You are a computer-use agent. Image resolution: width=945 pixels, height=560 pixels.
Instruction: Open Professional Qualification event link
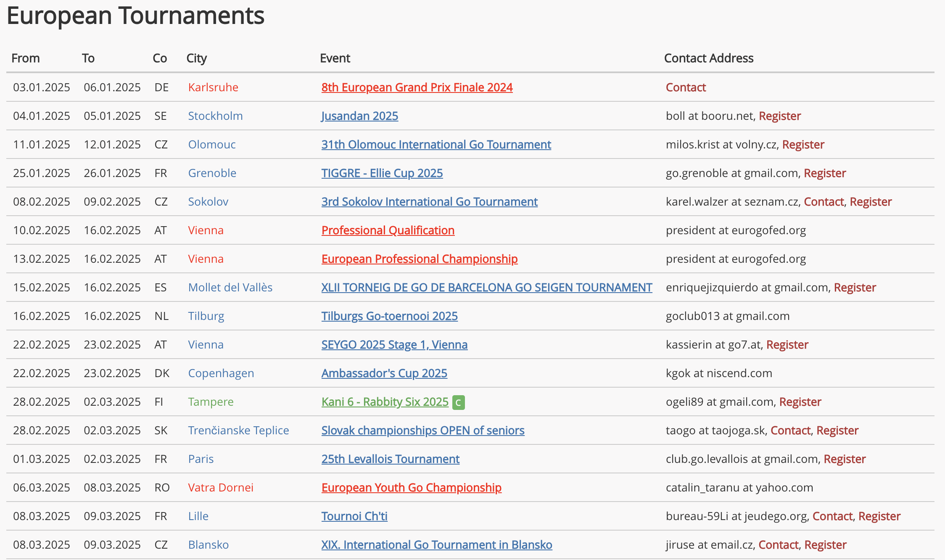388,230
